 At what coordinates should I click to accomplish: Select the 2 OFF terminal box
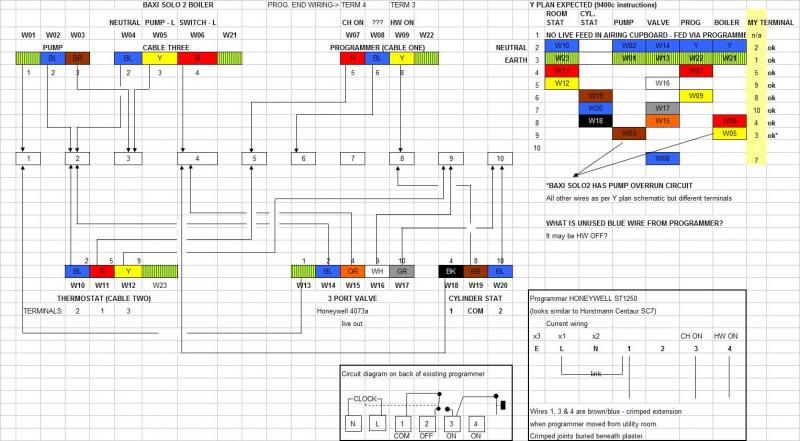pos(428,423)
